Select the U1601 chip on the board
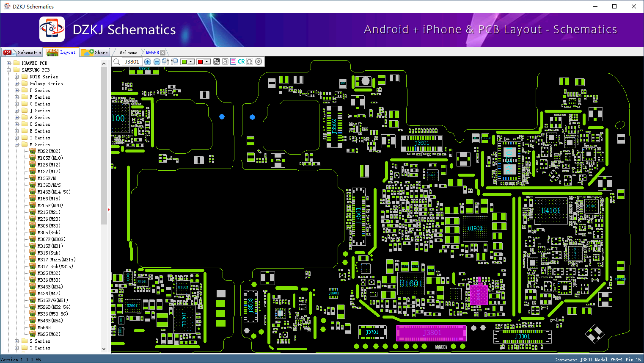644x363 pixels. [411, 284]
